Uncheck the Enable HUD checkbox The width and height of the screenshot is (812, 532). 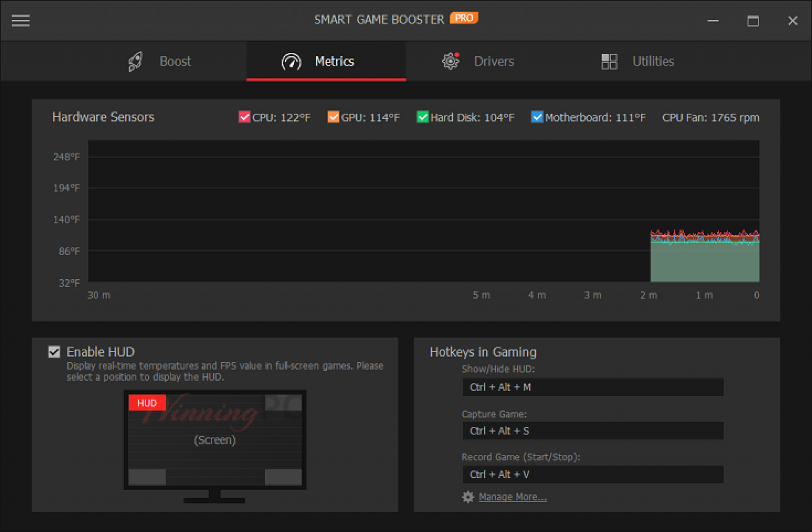(x=54, y=352)
